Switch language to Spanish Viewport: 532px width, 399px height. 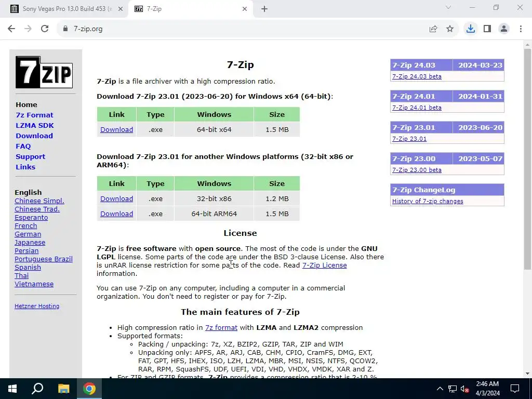click(28, 268)
